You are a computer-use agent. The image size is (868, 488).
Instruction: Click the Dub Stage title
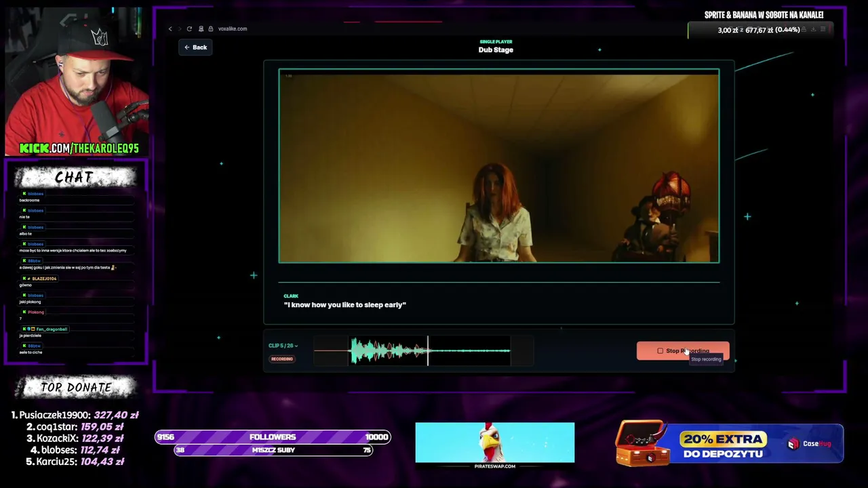[x=496, y=50]
